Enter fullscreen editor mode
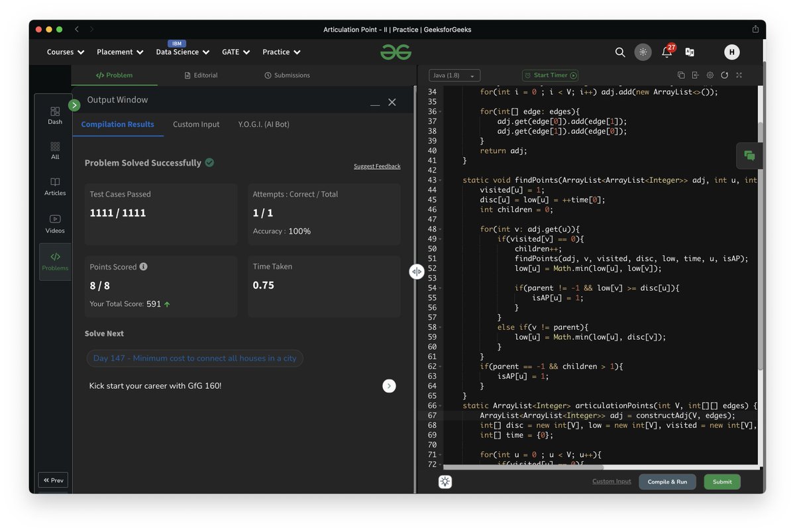 point(739,76)
